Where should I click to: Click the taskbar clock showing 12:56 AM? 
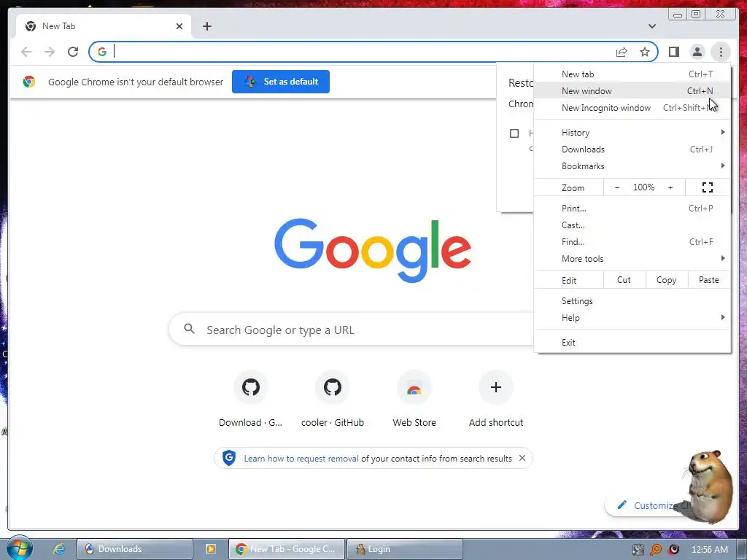[x=709, y=550]
